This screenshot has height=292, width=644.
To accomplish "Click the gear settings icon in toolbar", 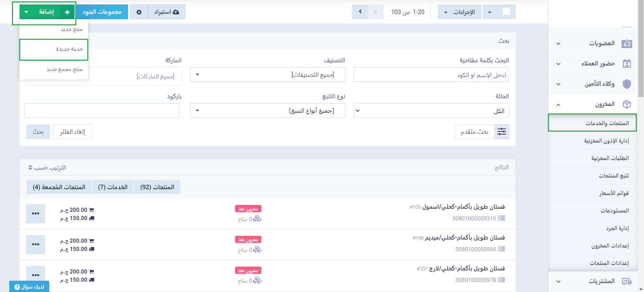I will (139, 12).
